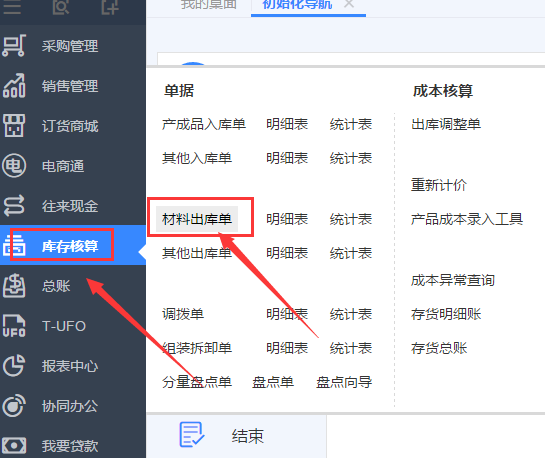
Task: Select the 总账 money bag icon
Action: click(14, 285)
